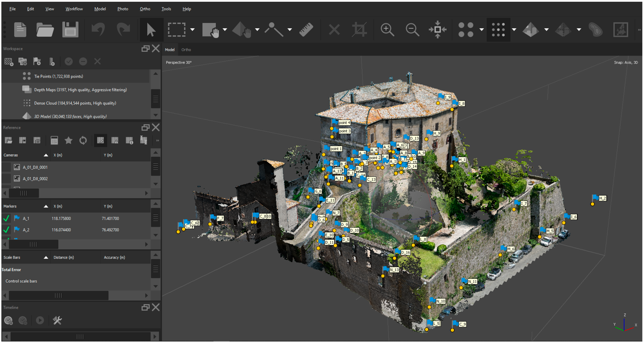
Task: Select the Ruler measurement tool
Action: [306, 30]
